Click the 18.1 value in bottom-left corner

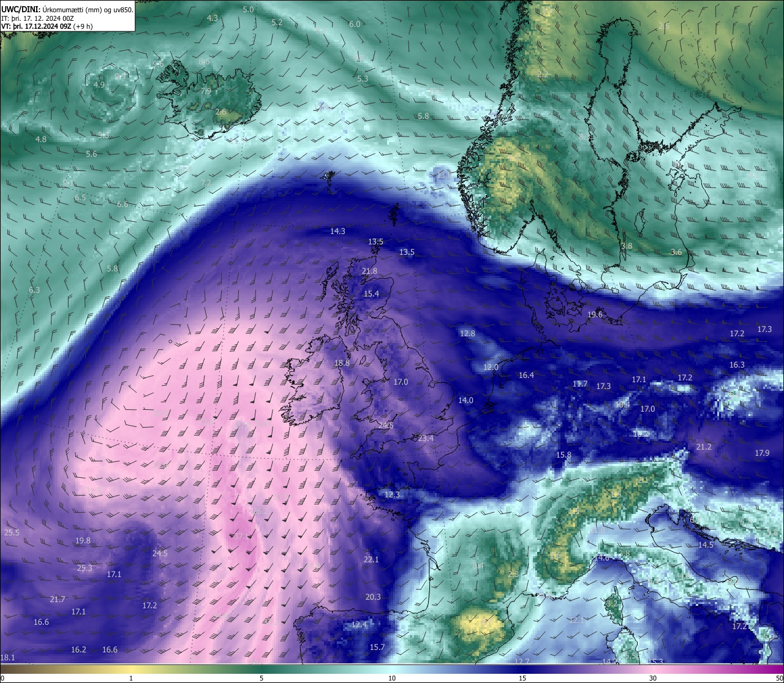click(x=7, y=657)
